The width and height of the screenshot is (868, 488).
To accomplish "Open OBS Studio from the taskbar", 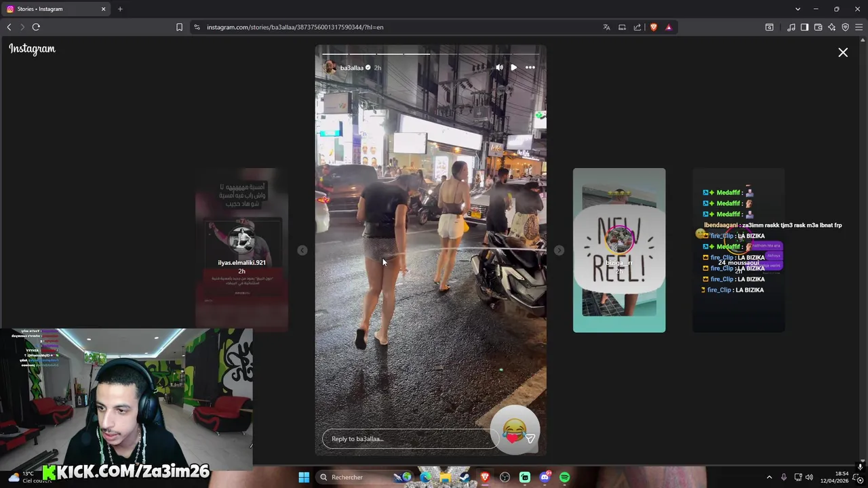I will (x=505, y=477).
